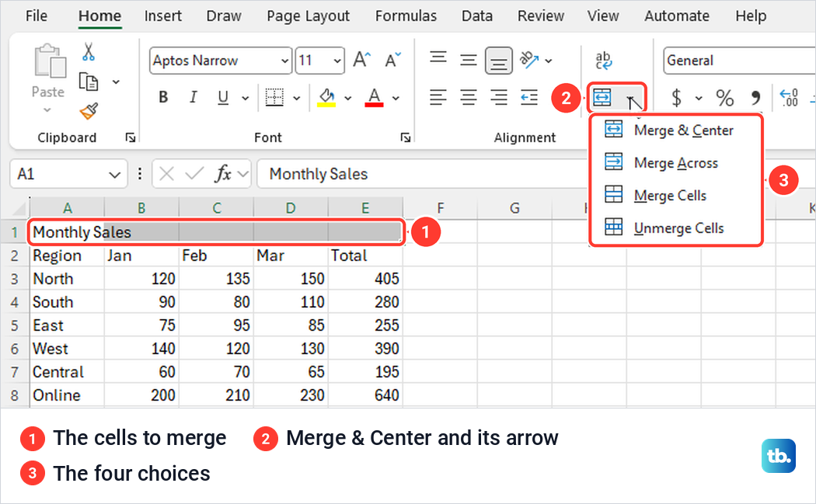Click the Orientation text angle icon
The height and width of the screenshot is (504, 816).
(529, 60)
